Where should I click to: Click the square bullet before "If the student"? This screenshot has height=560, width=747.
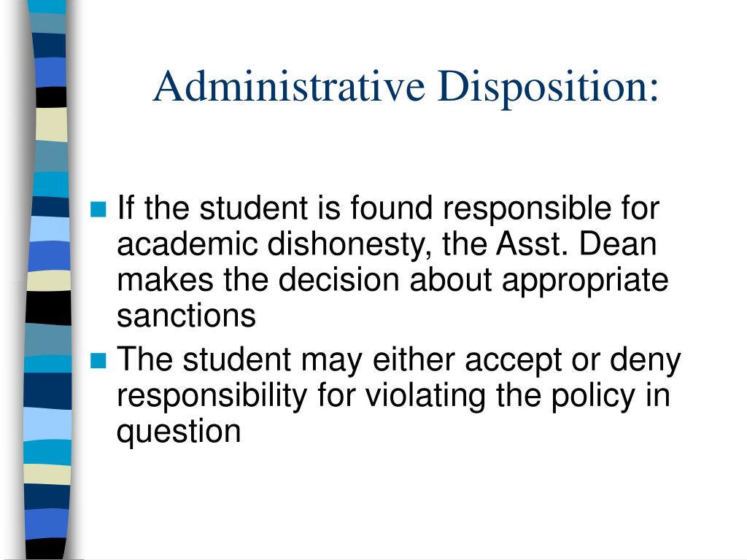click(x=98, y=209)
